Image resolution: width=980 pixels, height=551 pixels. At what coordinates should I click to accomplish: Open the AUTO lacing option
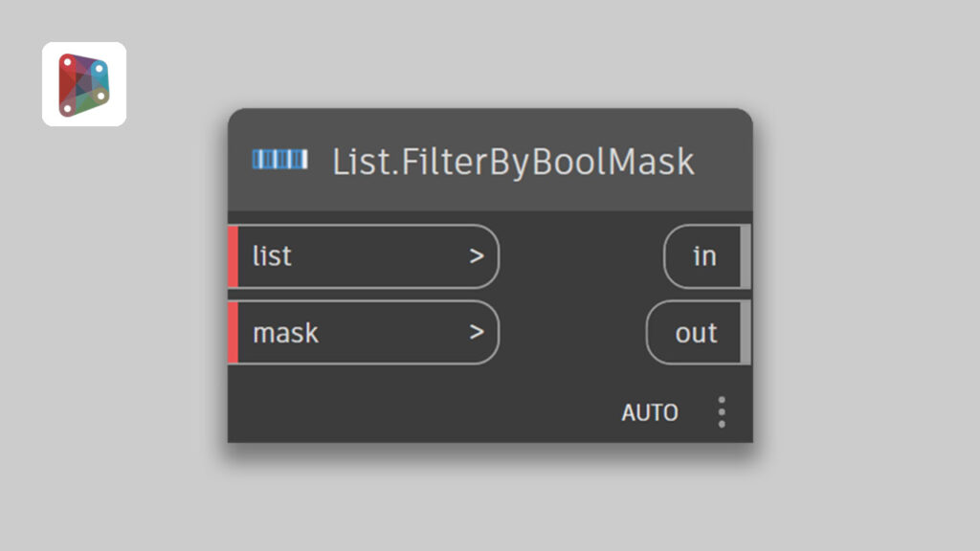(650, 413)
